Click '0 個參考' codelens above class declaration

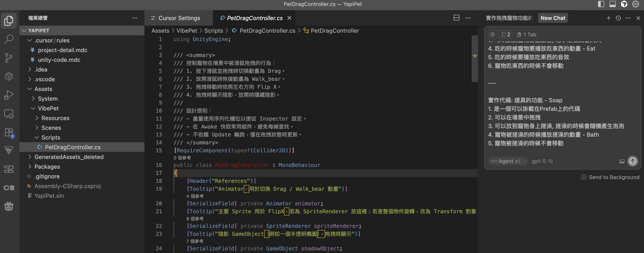(x=182, y=158)
